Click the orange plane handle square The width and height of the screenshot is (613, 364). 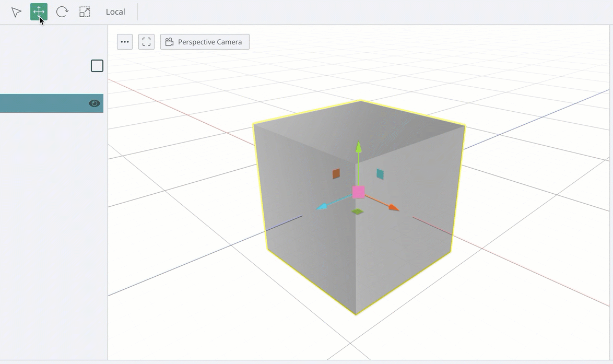(336, 173)
